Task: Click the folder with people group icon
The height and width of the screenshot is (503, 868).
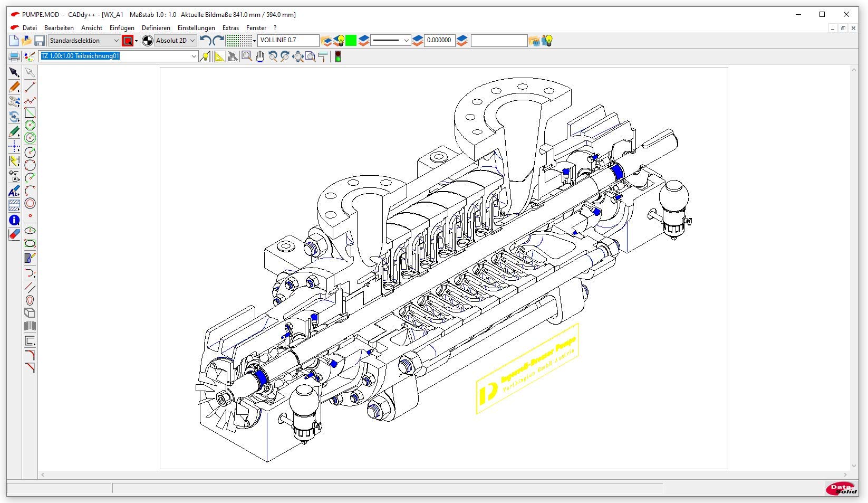Action: 534,41
